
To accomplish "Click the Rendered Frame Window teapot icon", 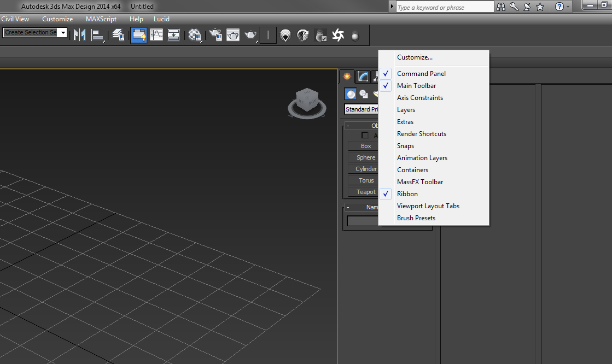I will [233, 36].
